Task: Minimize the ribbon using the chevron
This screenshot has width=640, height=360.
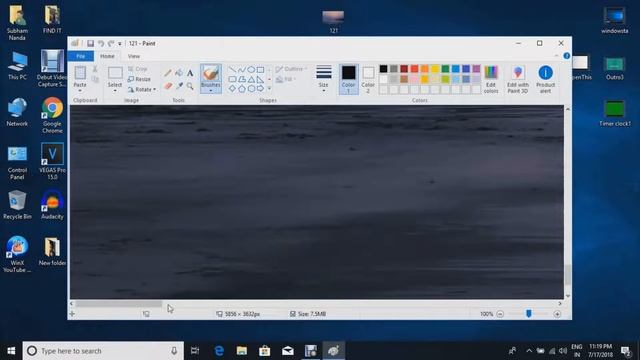Action: coord(556,56)
